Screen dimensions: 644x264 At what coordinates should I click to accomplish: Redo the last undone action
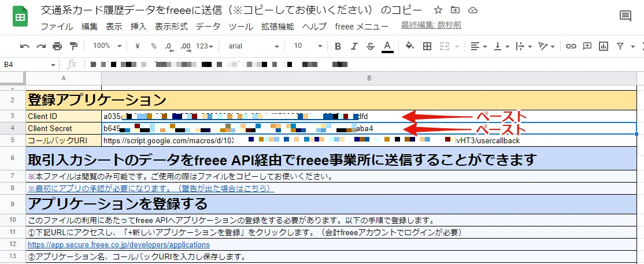[x=40, y=46]
